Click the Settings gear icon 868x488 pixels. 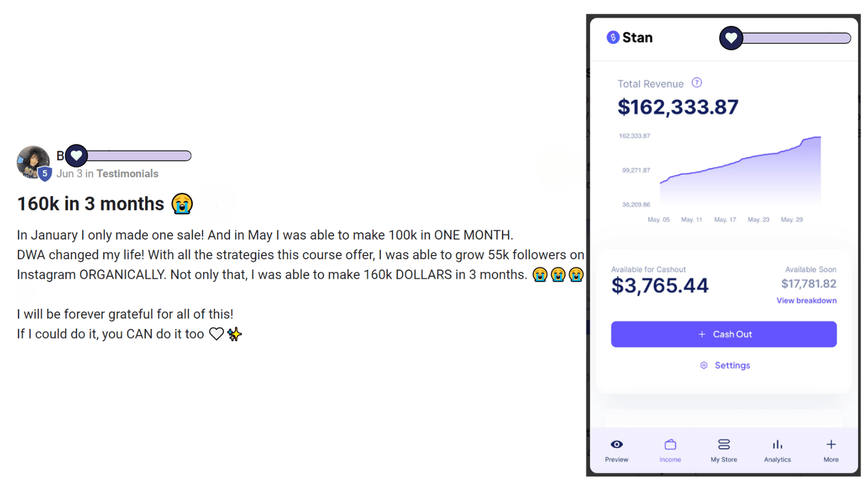click(704, 365)
